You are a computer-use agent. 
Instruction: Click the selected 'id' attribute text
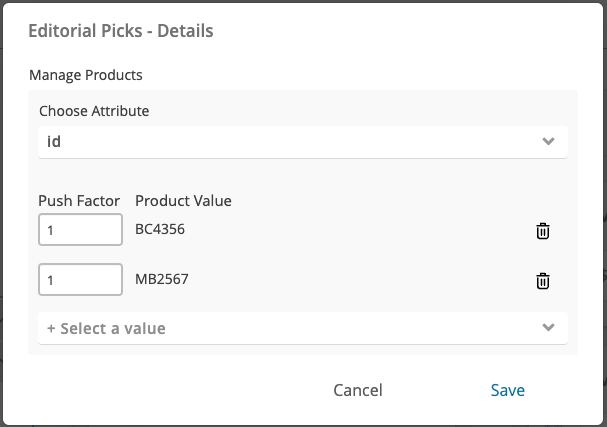(54, 142)
